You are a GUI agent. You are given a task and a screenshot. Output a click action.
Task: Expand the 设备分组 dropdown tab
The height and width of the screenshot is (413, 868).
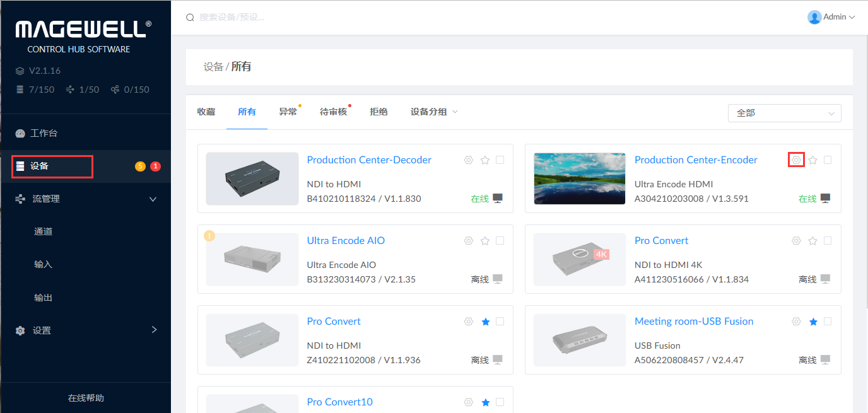434,112
